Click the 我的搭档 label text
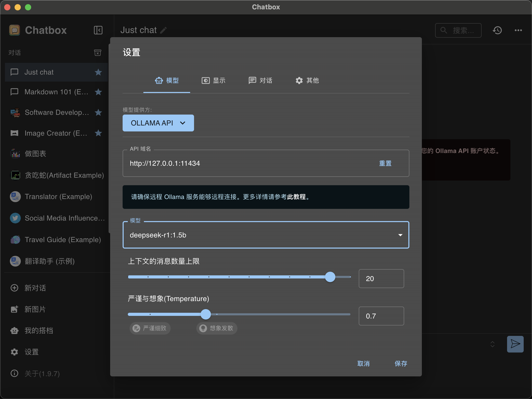This screenshot has height=399, width=532. coord(39,330)
